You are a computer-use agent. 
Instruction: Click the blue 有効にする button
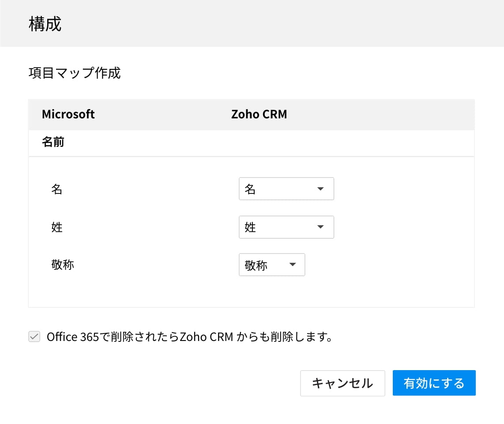click(434, 383)
